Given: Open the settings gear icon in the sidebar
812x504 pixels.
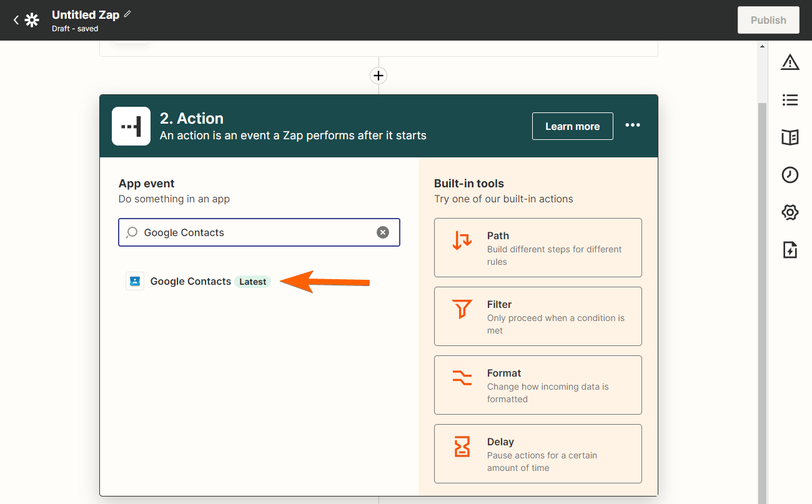Looking at the screenshot, I should click(790, 212).
